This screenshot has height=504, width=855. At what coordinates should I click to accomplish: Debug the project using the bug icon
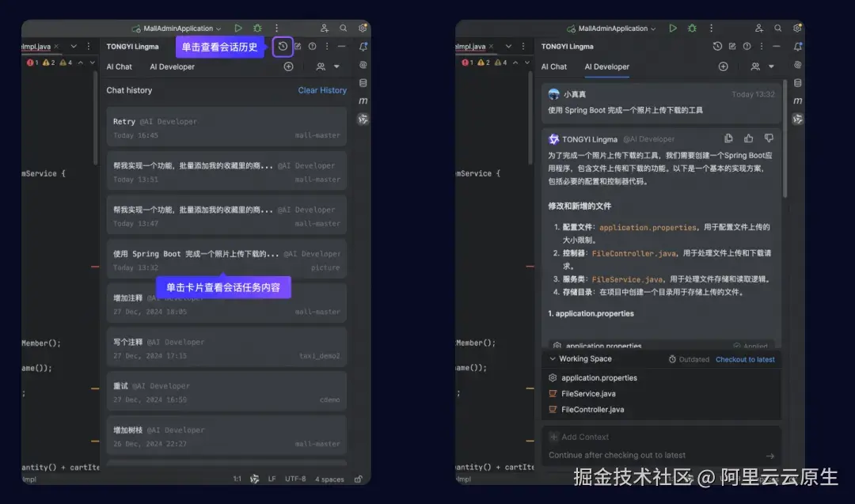click(x=256, y=28)
